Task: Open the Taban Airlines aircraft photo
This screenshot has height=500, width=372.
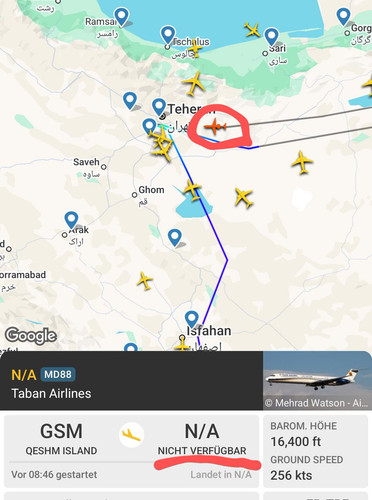Action: click(317, 380)
